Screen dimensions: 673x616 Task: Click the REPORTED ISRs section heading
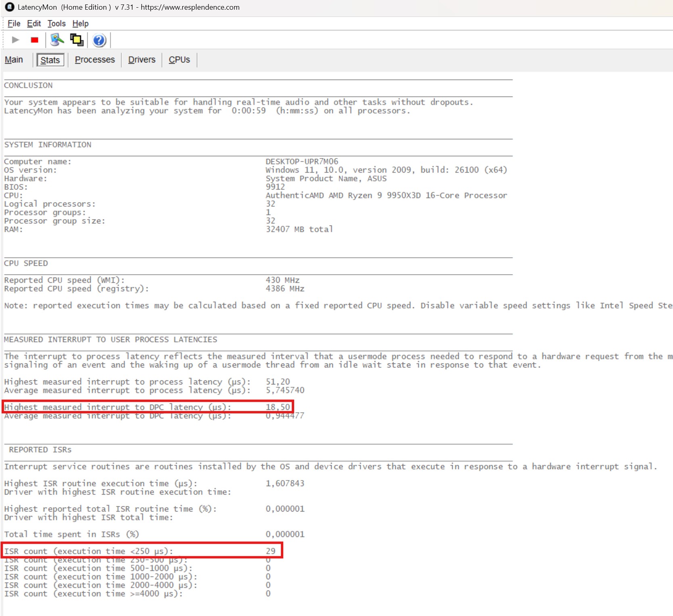(x=40, y=450)
